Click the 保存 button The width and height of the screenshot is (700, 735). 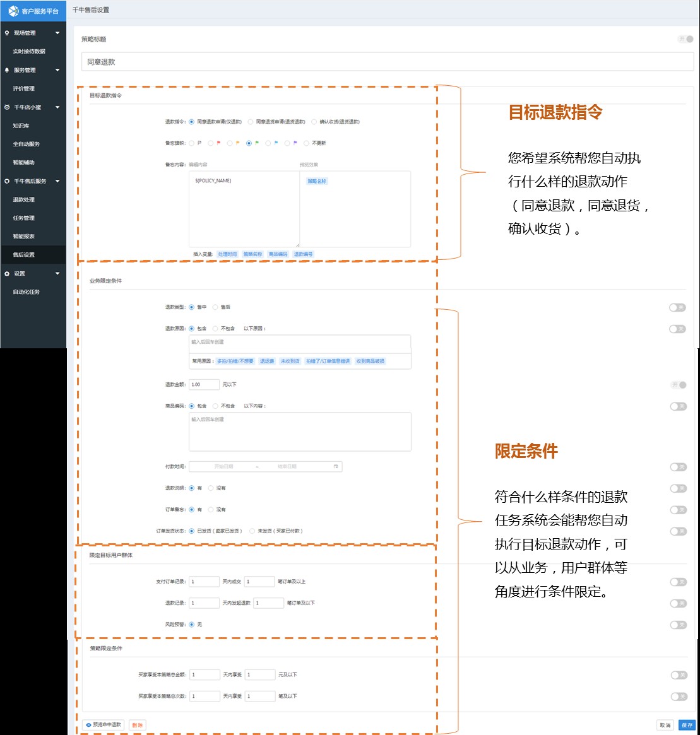687,725
